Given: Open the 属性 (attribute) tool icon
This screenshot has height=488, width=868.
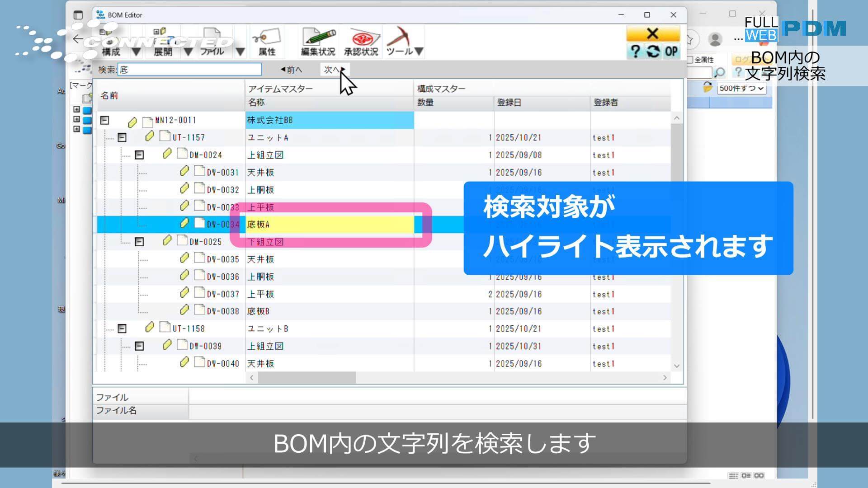Looking at the screenshot, I should tap(267, 41).
